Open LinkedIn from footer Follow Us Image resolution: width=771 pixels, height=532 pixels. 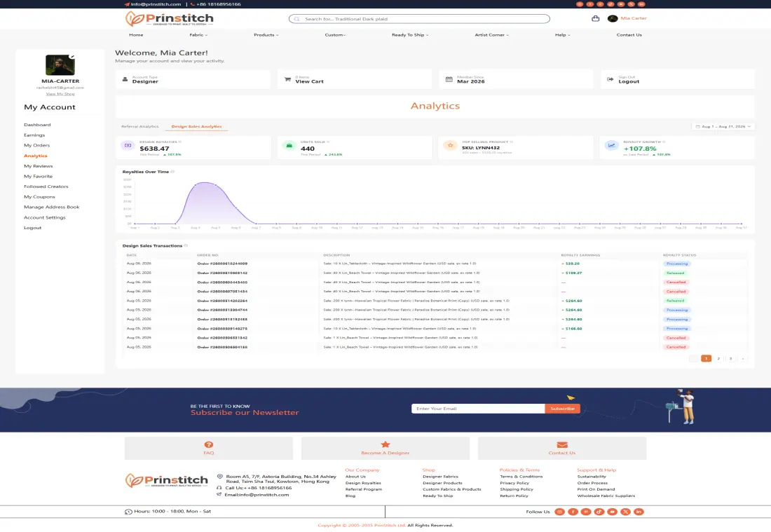(639, 512)
